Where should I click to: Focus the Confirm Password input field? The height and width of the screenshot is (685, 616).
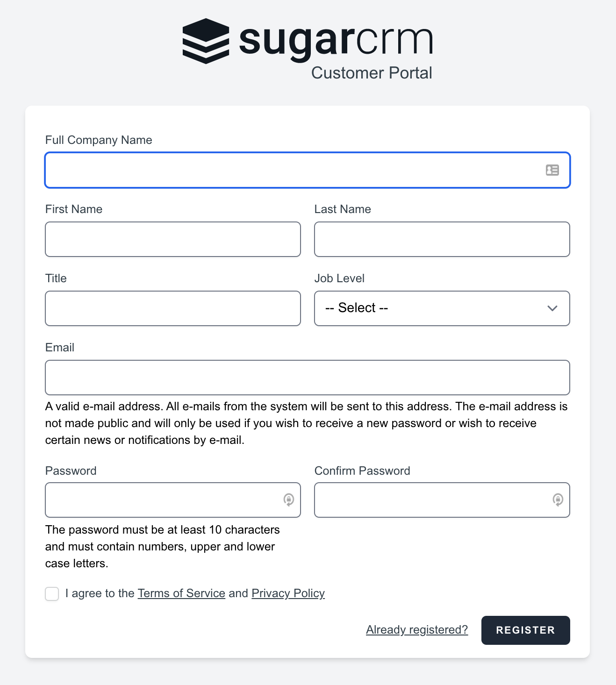coord(430,500)
